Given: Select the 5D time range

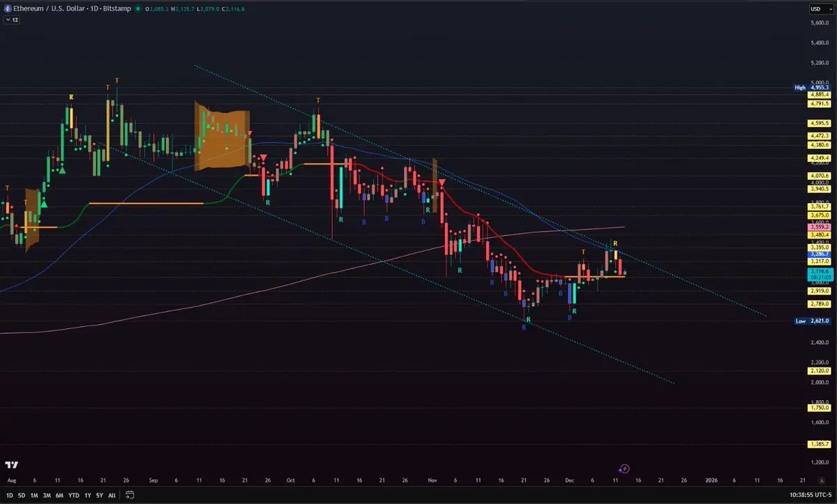Looking at the screenshot, I should coord(21,494).
